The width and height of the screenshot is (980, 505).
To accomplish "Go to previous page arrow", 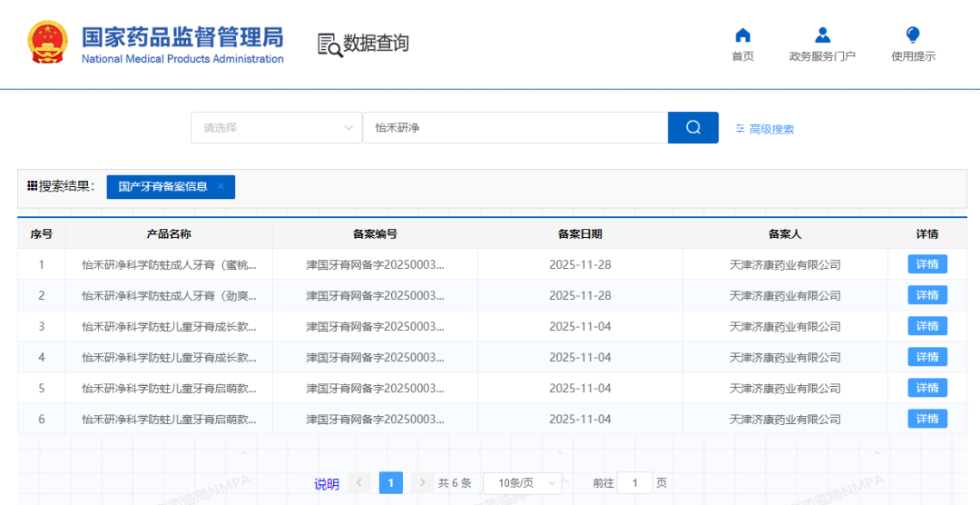I will pos(358,483).
